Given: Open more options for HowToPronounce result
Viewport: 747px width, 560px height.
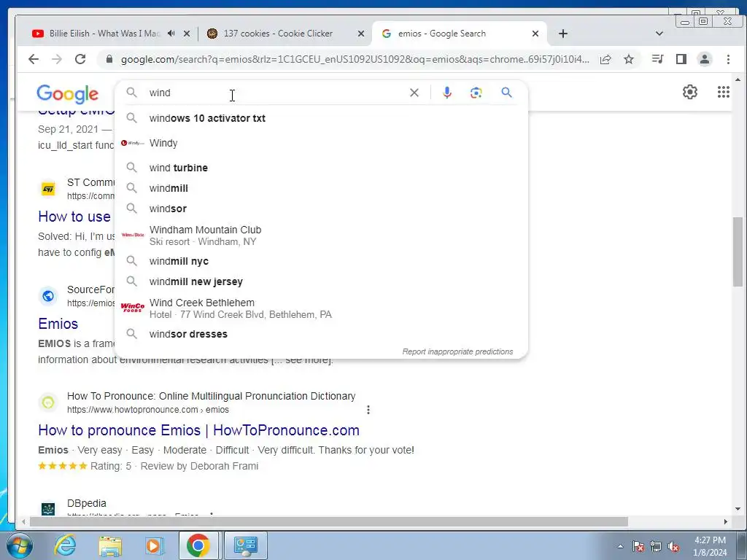Looking at the screenshot, I should [x=368, y=410].
